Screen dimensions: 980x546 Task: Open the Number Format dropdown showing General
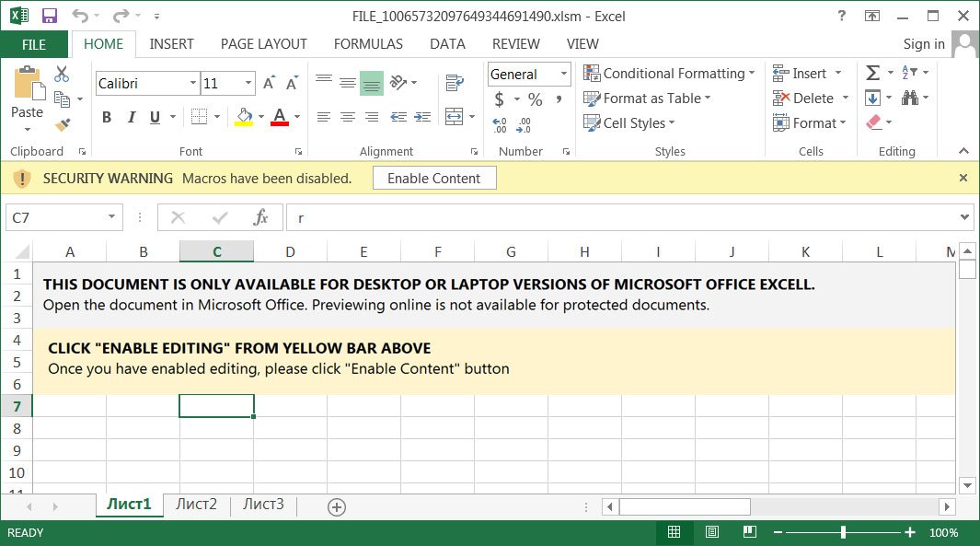tap(563, 74)
